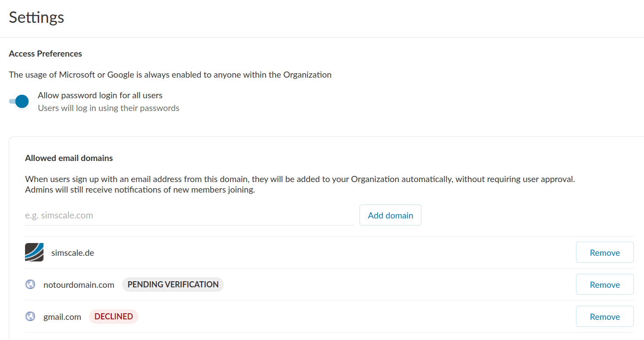Screen dimensions: 644x340
Task: Select the simscale.de domain name
Action: click(73, 253)
